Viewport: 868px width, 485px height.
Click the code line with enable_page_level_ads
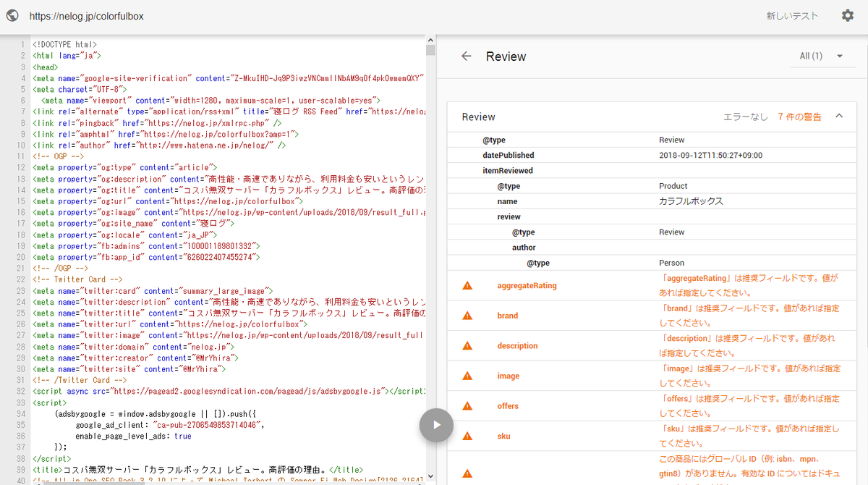[x=133, y=436]
